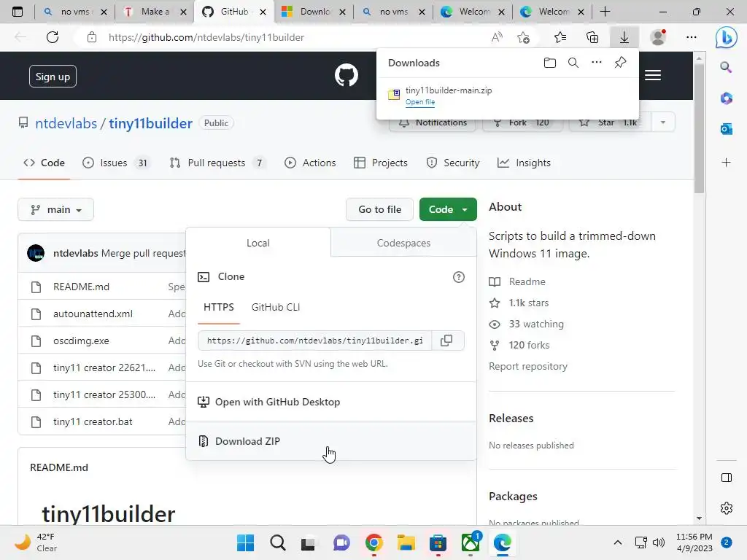Select the Local tab
747x560 pixels.
[258, 243]
